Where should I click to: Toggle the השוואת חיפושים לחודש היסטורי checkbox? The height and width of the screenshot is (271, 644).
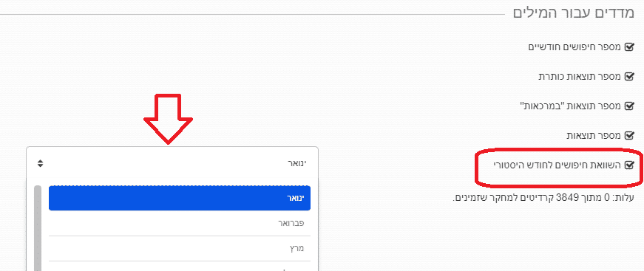pos(629,165)
